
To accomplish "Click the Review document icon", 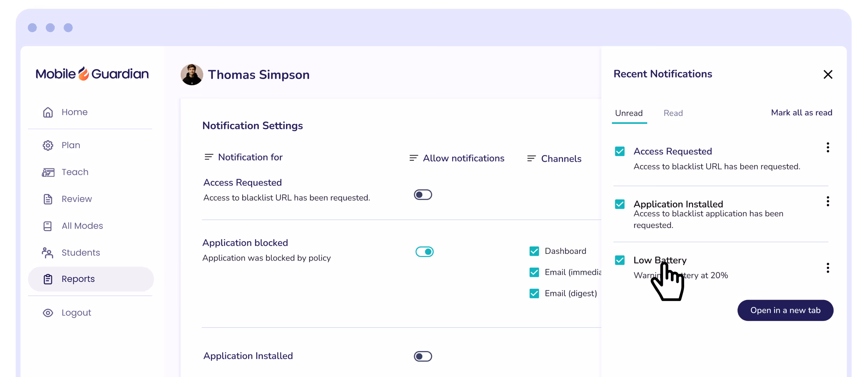I will 48,199.
